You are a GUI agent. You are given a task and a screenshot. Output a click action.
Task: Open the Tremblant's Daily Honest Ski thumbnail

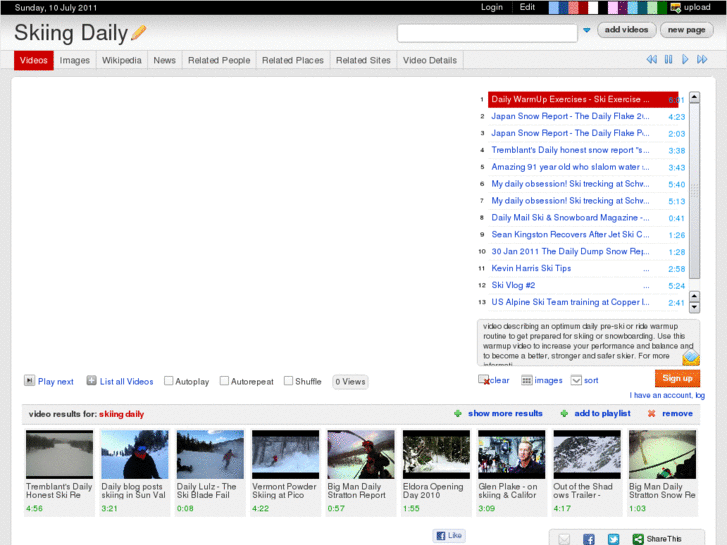tap(59, 455)
